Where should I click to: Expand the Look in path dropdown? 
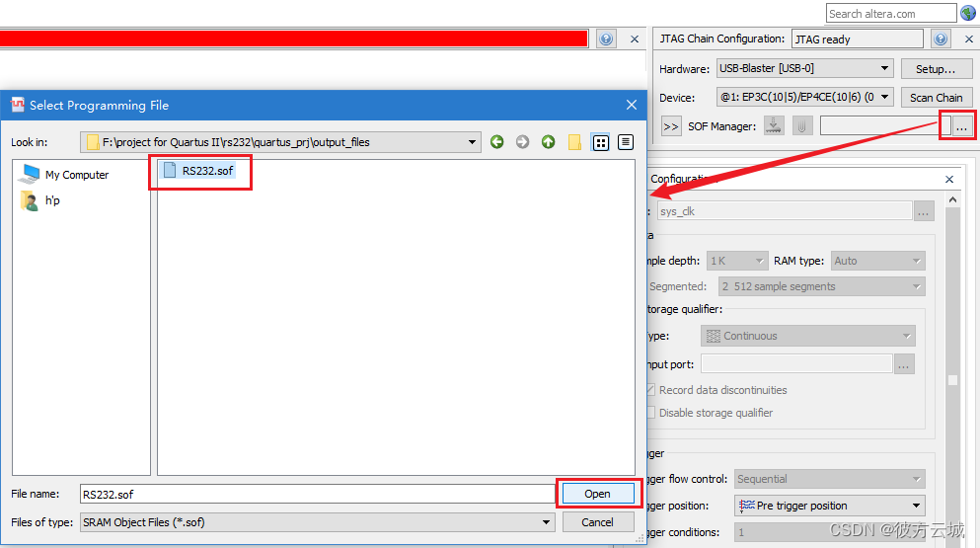472,142
